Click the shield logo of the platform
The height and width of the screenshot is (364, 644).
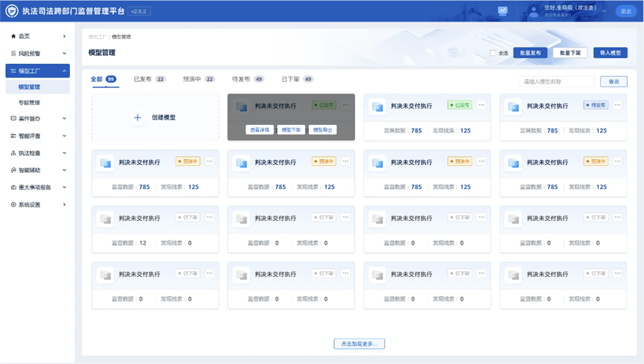[x=13, y=11]
